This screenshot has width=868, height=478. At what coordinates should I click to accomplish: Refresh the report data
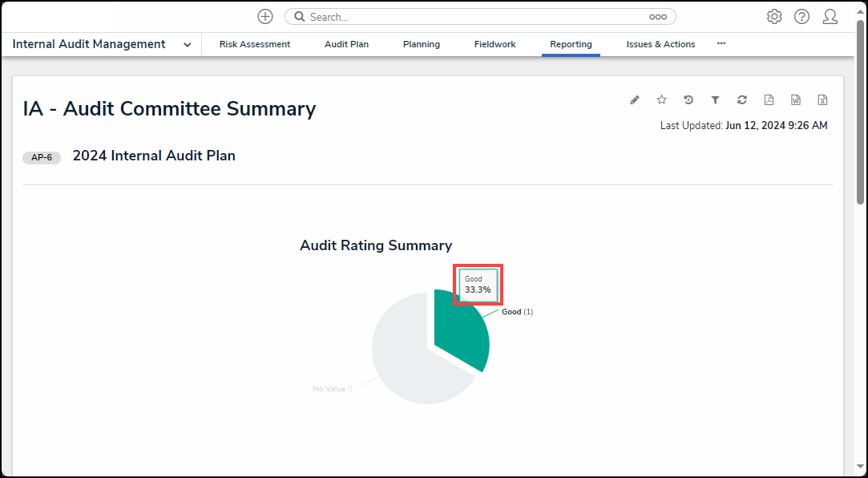click(x=742, y=100)
